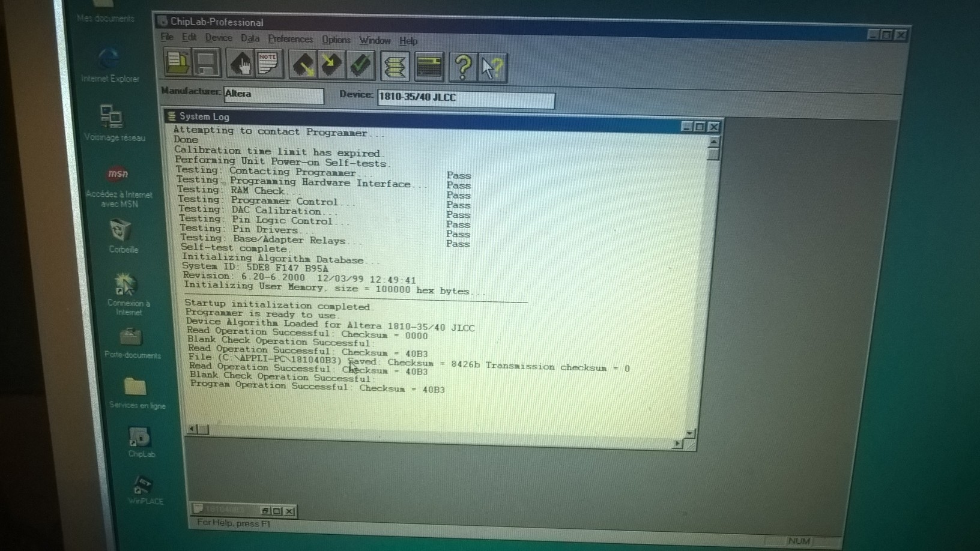Open the Preferences menu

coord(291,39)
